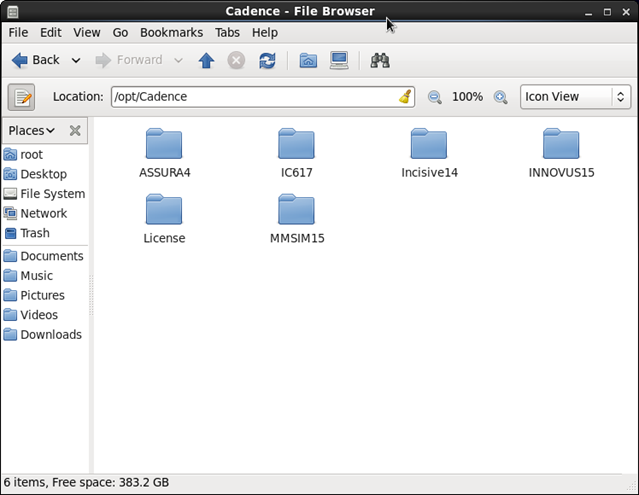Open the View menu
639x495 pixels.
coord(87,33)
